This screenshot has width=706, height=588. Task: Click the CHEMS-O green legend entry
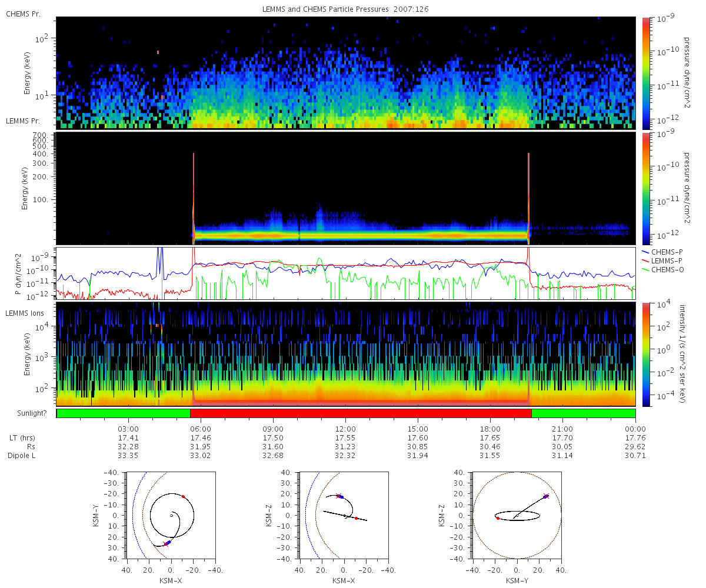point(663,269)
